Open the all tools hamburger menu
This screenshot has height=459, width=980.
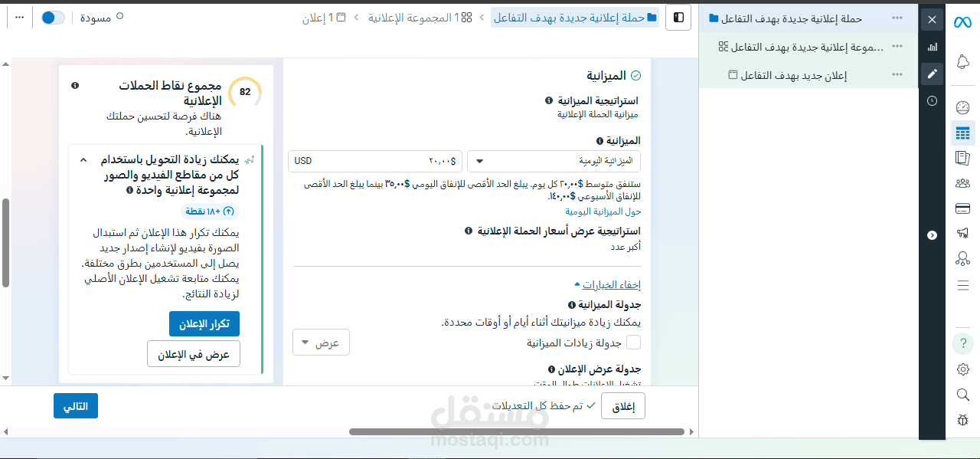(x=962, y=285)
